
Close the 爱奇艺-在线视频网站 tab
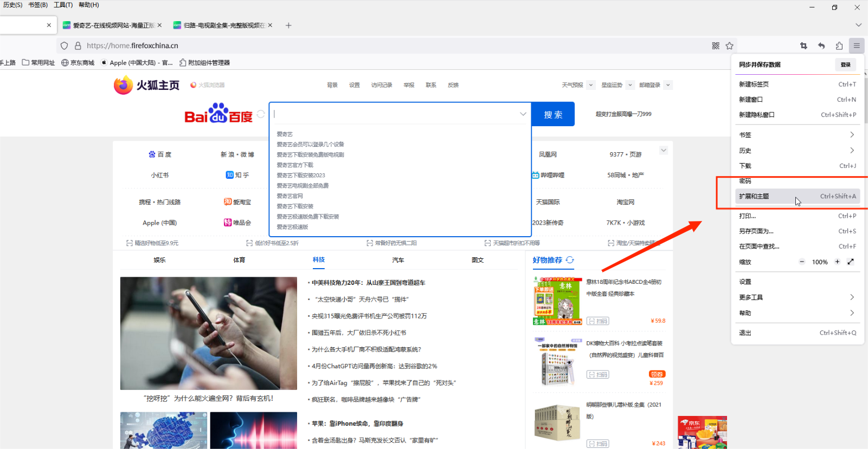tap(159, 25)
